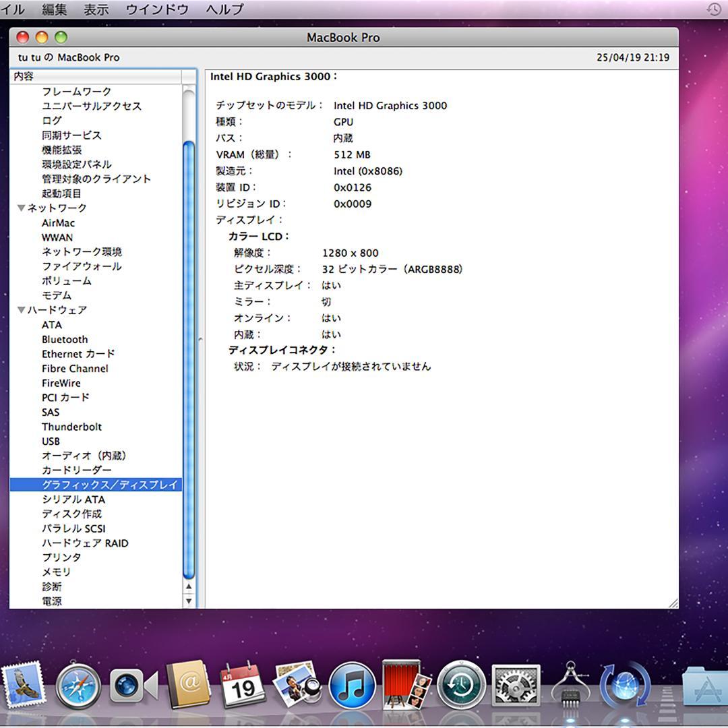Launch Photo Booth from the Dock
728x728 pixels.
coord(404,689)
